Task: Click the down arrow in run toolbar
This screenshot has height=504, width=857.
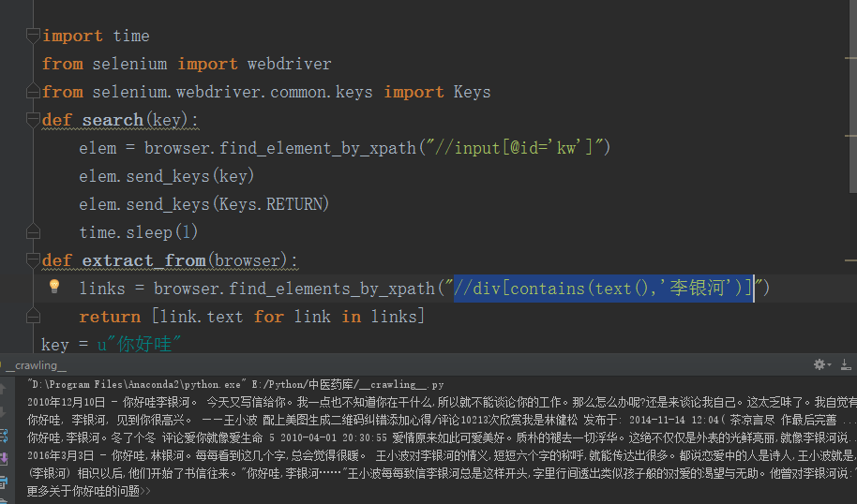Action: click(x=6, y=410)
